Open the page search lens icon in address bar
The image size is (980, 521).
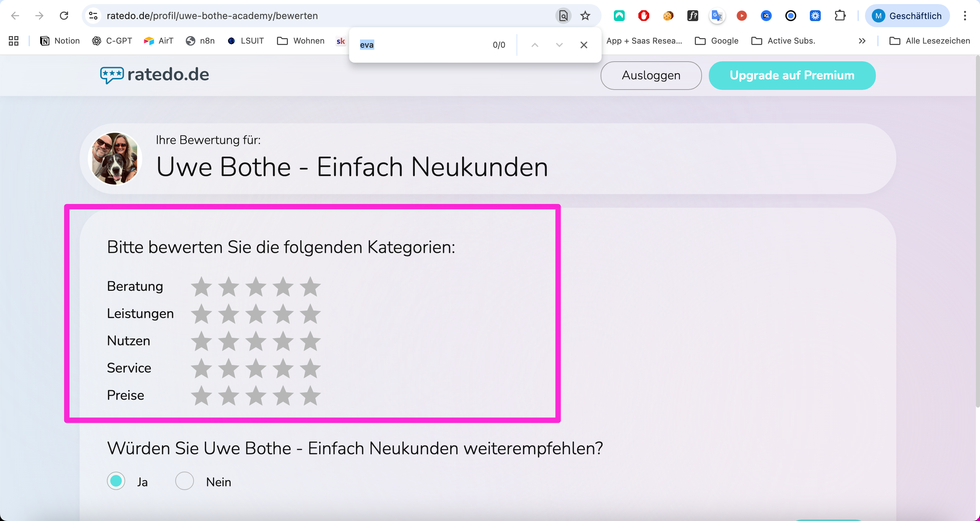pyautogui.click(x=563, y=16)
